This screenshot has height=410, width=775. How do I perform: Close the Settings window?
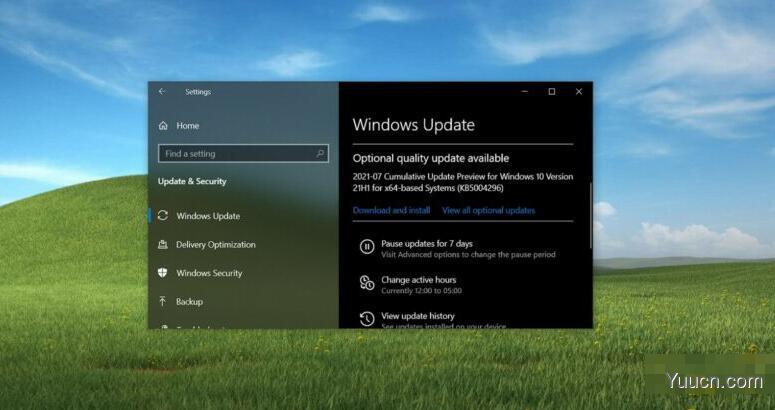pos(579,91)
